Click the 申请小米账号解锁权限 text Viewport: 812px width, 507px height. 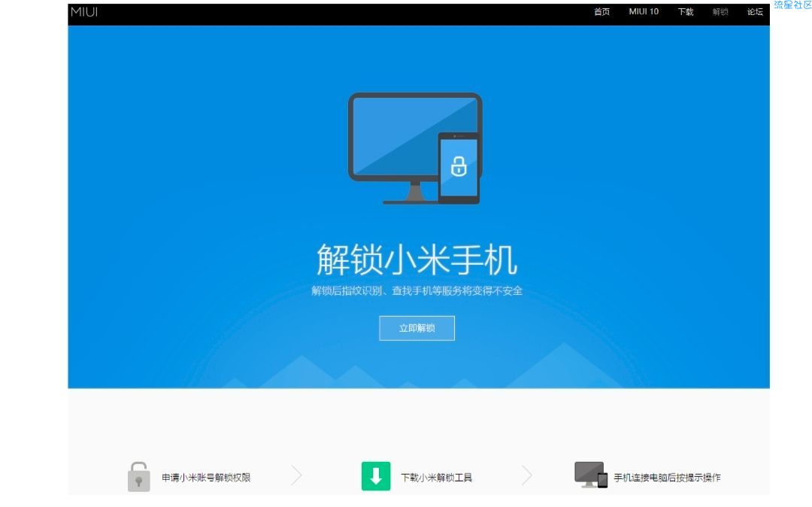pyautogui.click(x=206, y=478)
